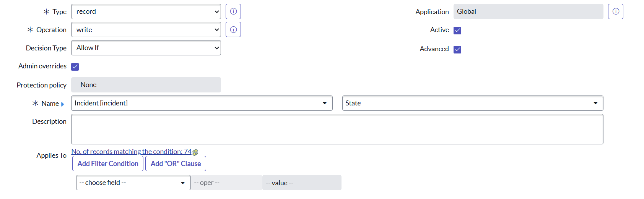This screenshot has width=644, height=199.
Task: Click blue arrow next to Name label
Action: [x=63, y=104]
